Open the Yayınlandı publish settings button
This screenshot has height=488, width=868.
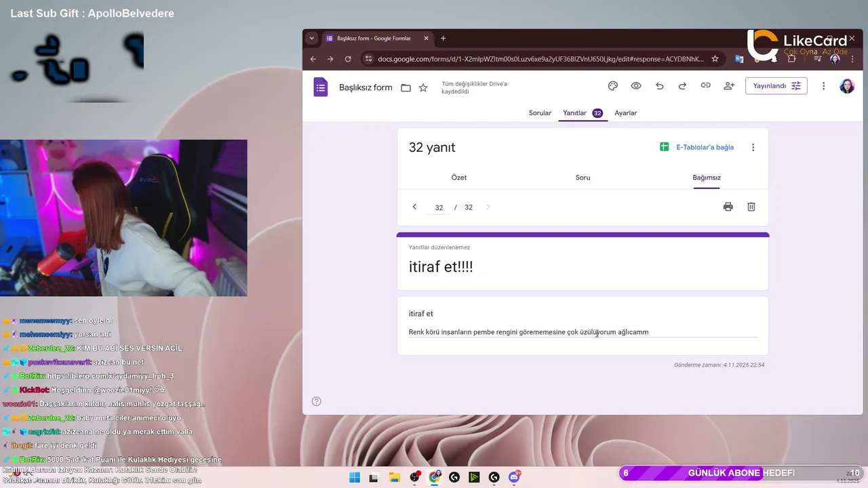pyautogui.click(x=776, y=86)
